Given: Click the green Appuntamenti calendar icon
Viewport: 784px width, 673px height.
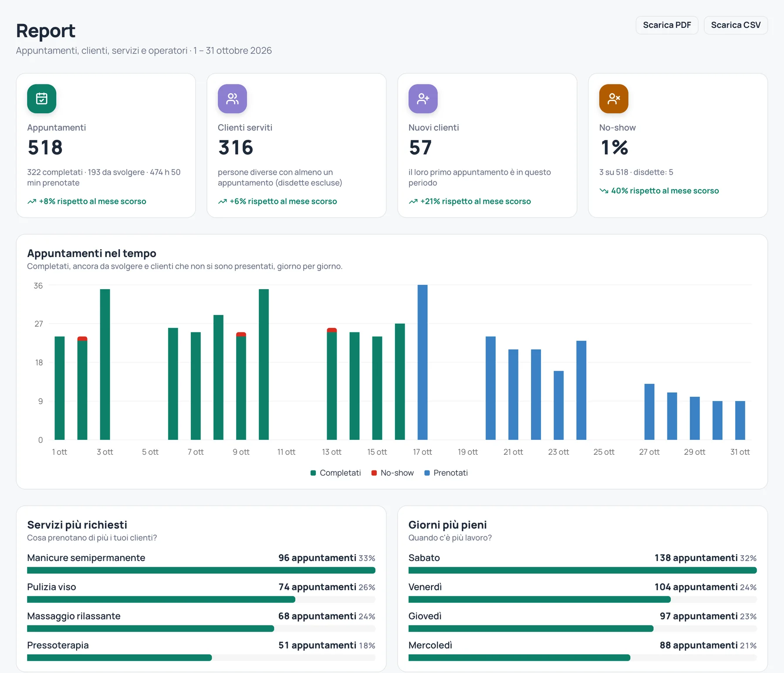Looking at the screenshot, I should point(41,98).
